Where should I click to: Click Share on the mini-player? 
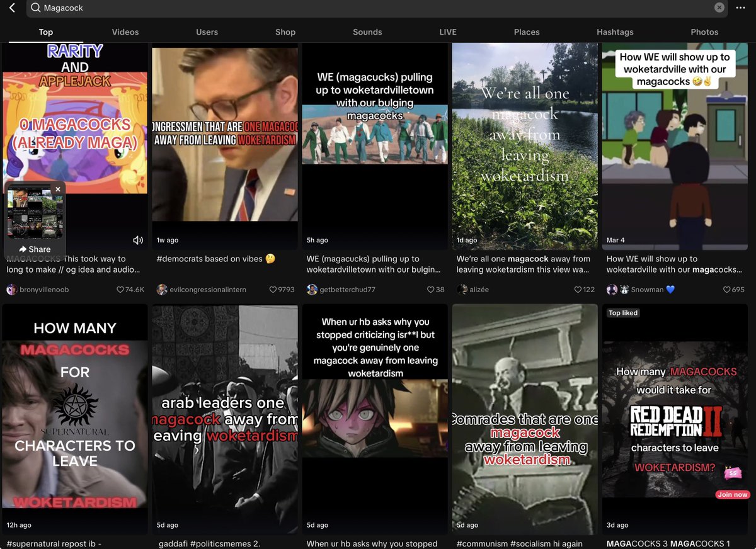tap(33, 249)
